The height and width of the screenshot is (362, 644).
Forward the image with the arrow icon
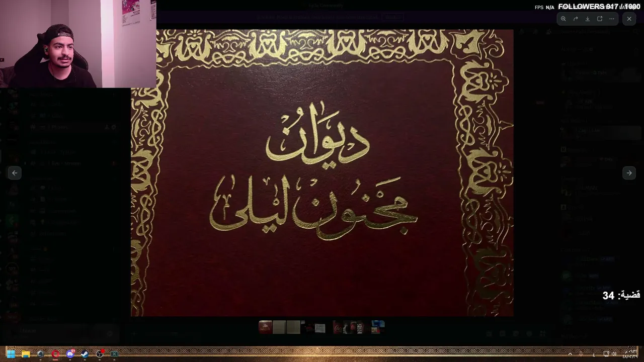click(x=576, y=19)
